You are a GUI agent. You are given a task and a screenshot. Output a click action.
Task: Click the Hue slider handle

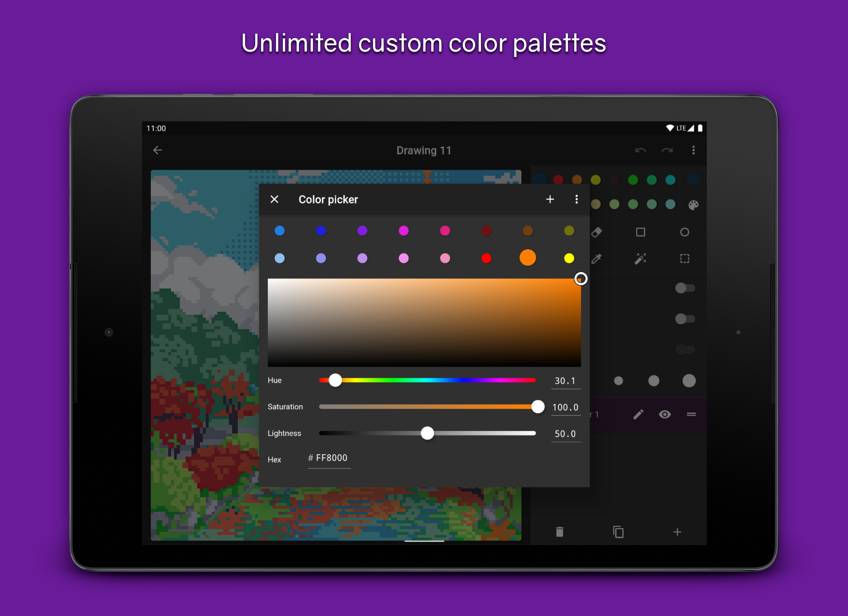(x=335, y=380)
